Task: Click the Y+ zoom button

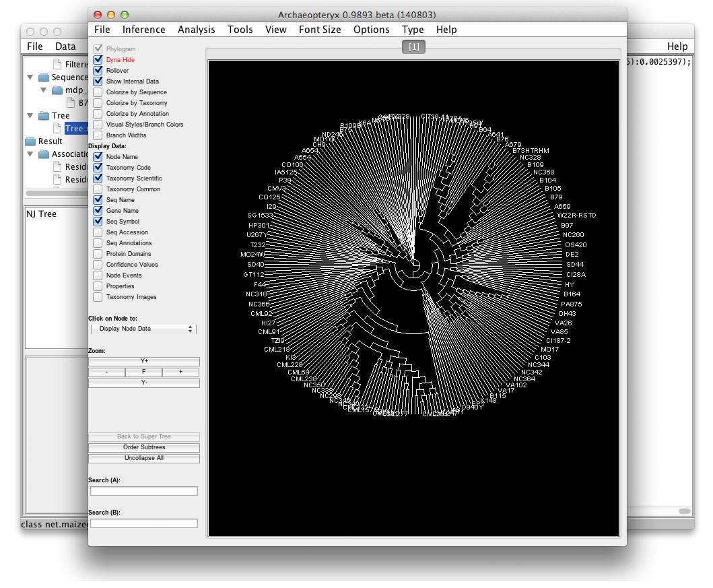Action: (x=143, y=361)
